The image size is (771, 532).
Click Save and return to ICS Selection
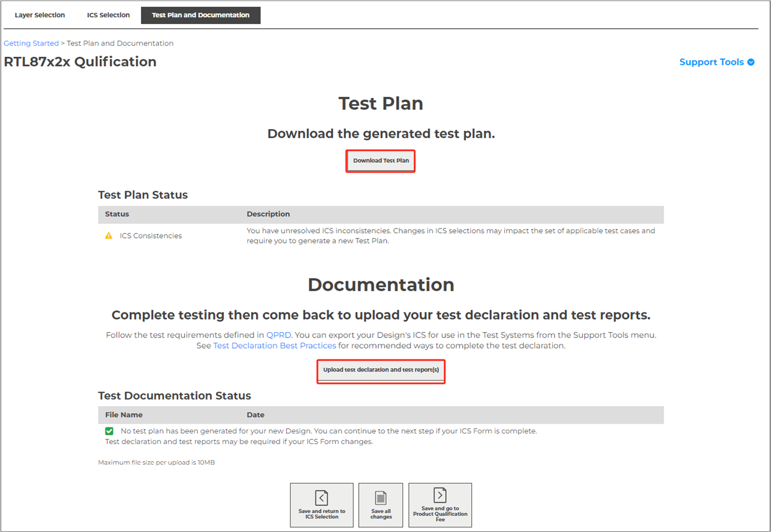[x=321, y=505]
